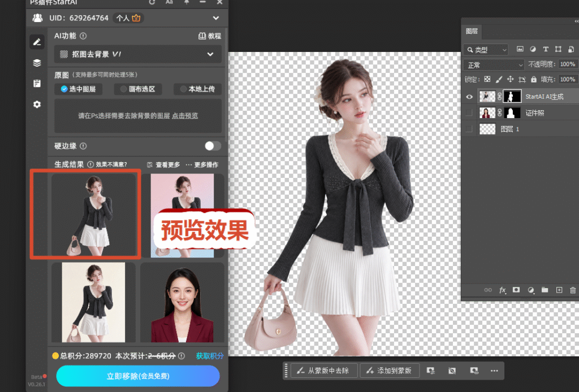
Task: Click the info icon beside 硬边缘
Action: [84, 146]
